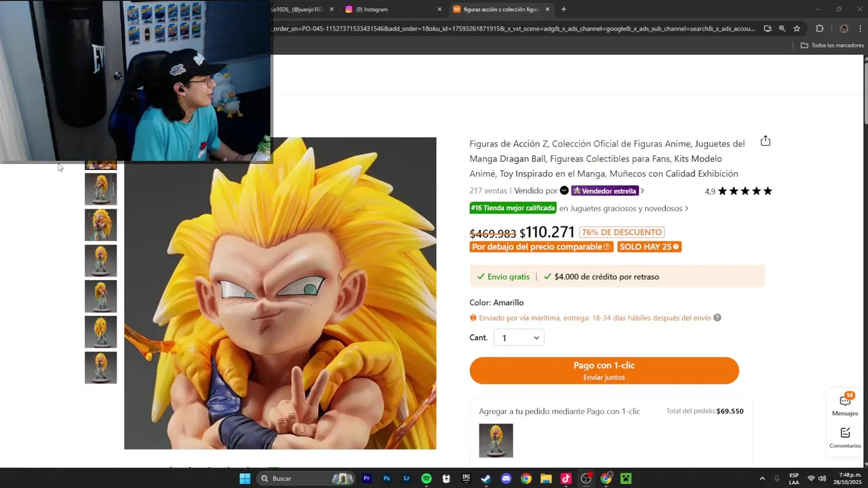The image size is (868, 488).
Task: Open the Chrome profile avatar
Action: (844, 28)
